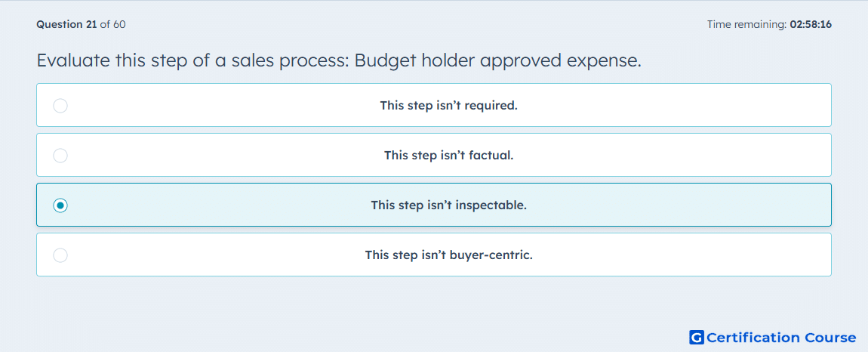Viewport: 868px width, 352px height.
Task: Click the answer box containing "isn't factual"
Action: (434, 155)
